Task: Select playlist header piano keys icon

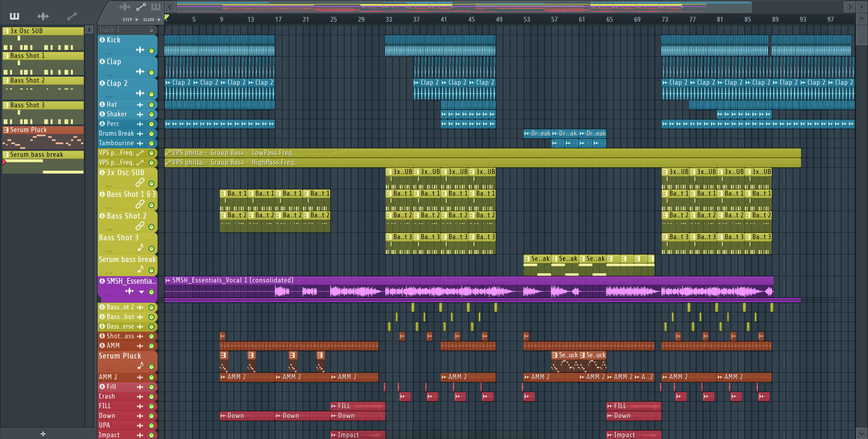Action: pos(156,7)
